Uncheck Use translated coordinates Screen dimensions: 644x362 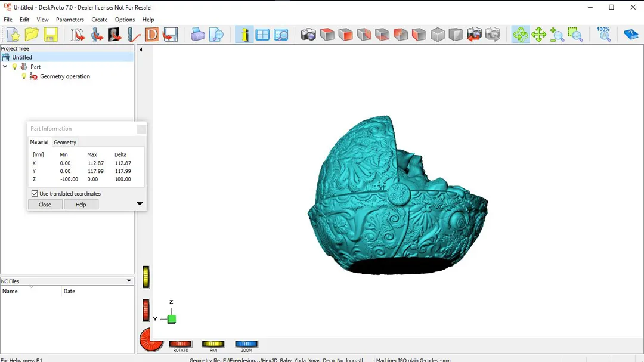click(x=35, y=194)
